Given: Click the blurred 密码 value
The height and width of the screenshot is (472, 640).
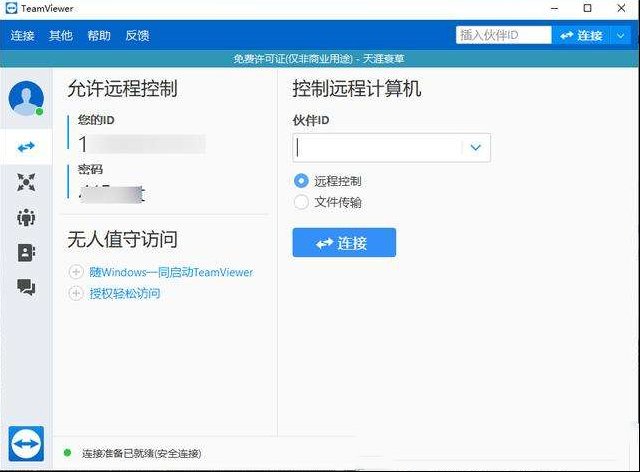Looking at the screenshot, I should [x=112, y=194].
